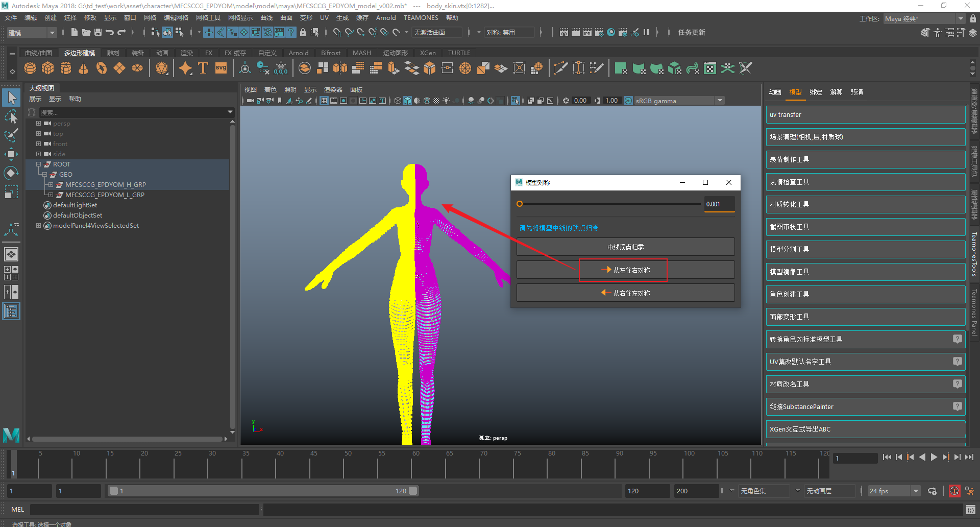Switch to the 雕刻 shelf tab

(x=113, y=53)
